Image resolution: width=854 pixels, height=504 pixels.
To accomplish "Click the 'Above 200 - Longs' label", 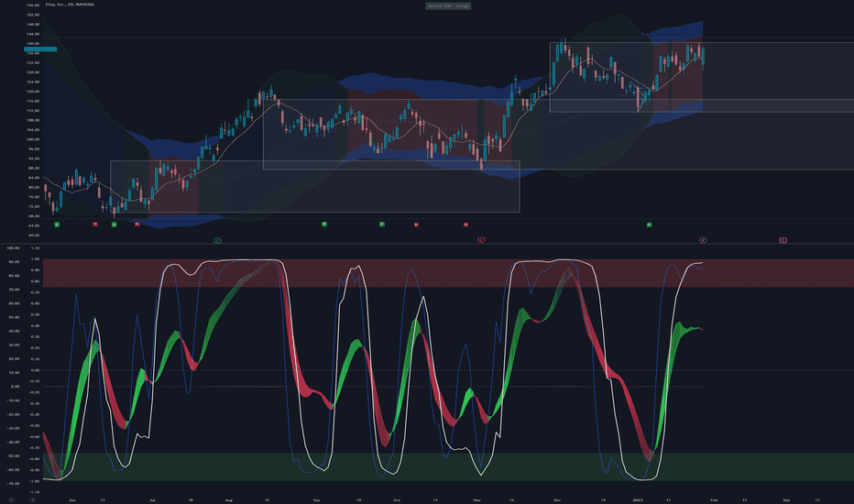I will click(448, 6).
